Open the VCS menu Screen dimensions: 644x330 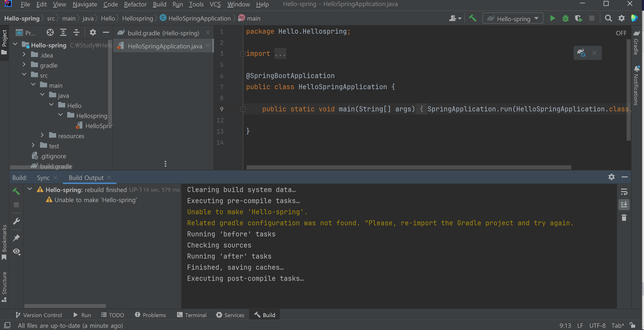215,4
